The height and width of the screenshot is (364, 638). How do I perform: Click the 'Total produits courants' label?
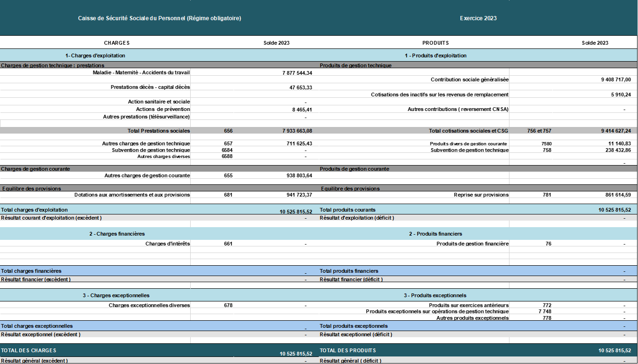[347, 210]
